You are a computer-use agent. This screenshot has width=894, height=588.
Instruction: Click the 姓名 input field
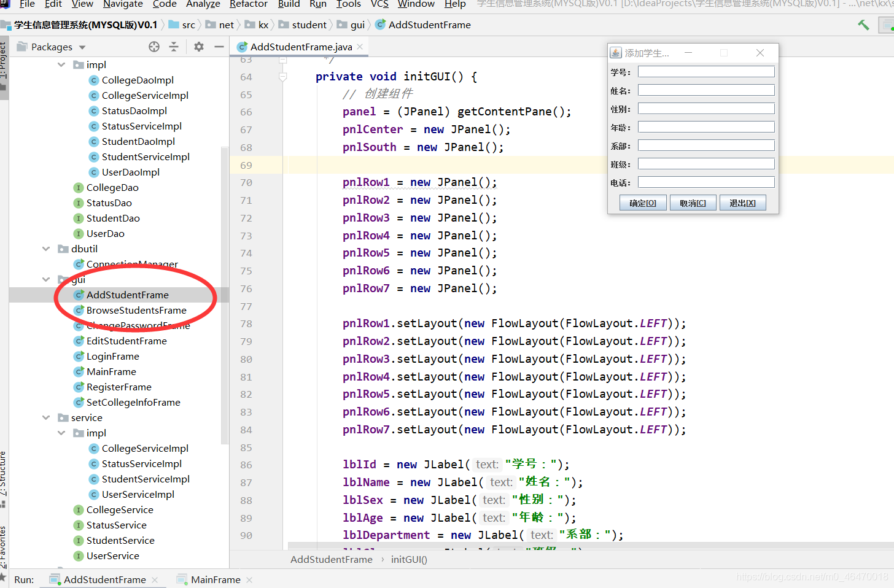[706, 90]
